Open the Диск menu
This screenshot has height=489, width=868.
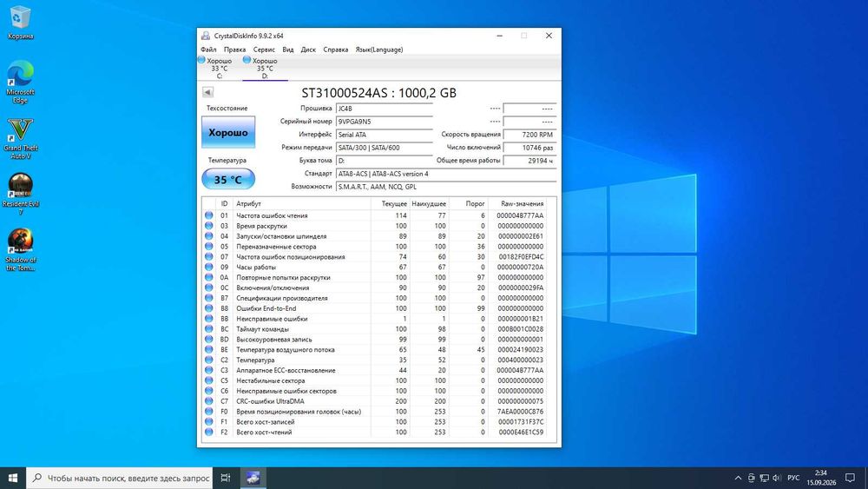308,50
